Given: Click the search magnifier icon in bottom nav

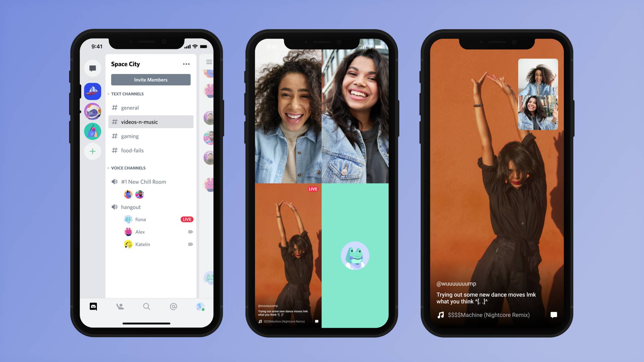Looking at the screenshot, I should coord(146,306).
